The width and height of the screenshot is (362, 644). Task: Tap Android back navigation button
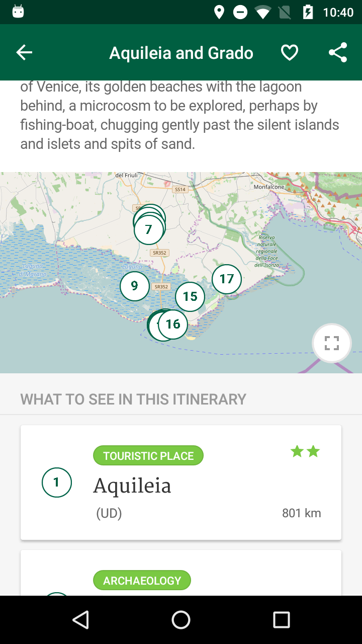point(80,620)
